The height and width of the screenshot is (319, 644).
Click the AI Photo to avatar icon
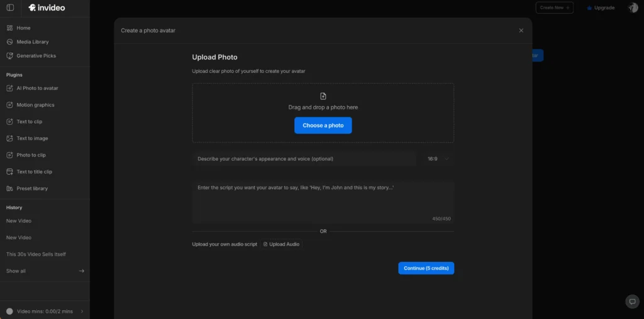[9, 88]
